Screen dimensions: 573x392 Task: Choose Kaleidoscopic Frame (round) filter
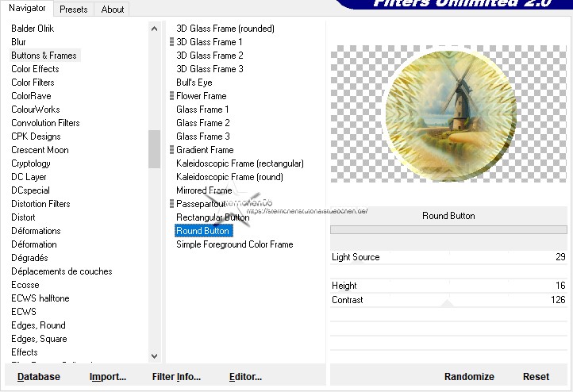pos(229,177)
